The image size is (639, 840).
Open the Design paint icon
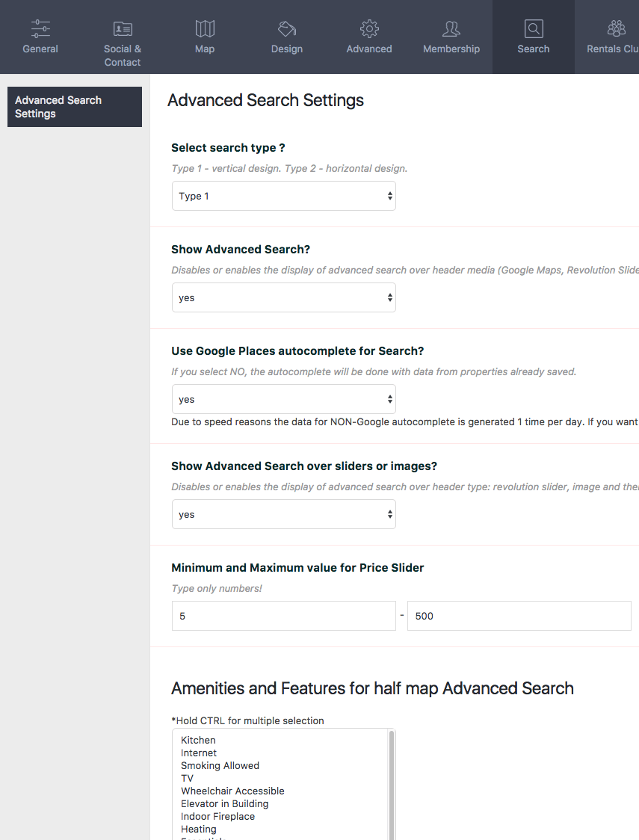point(286,28)
